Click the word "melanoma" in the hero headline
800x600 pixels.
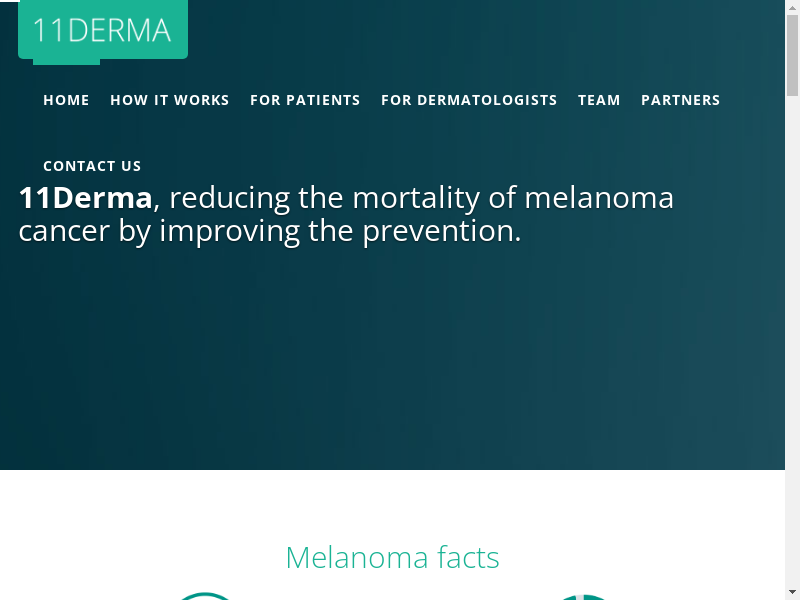coord(599,198)
